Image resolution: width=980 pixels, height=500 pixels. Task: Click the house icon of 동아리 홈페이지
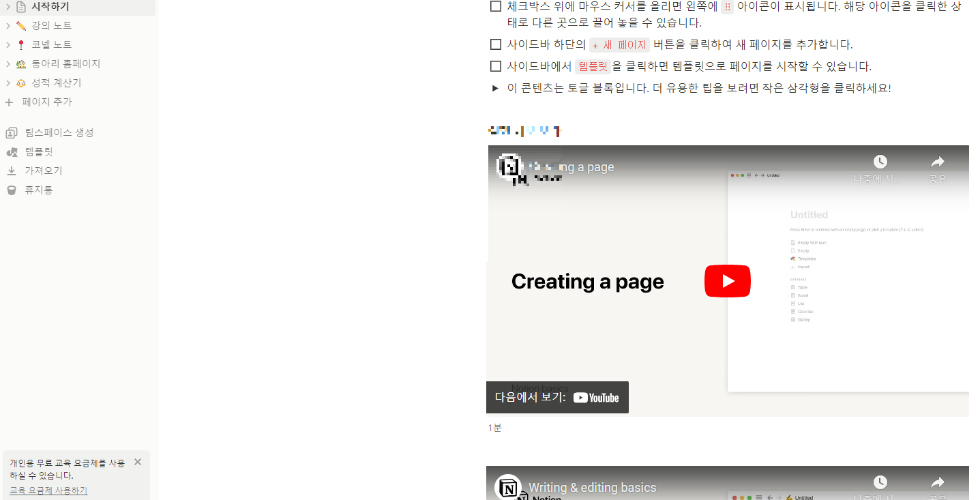click(21, 63)
